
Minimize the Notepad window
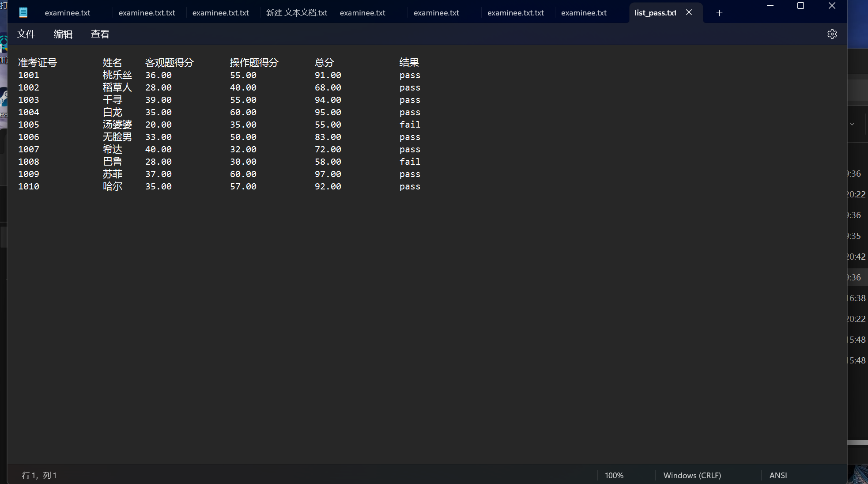point(770,6)
